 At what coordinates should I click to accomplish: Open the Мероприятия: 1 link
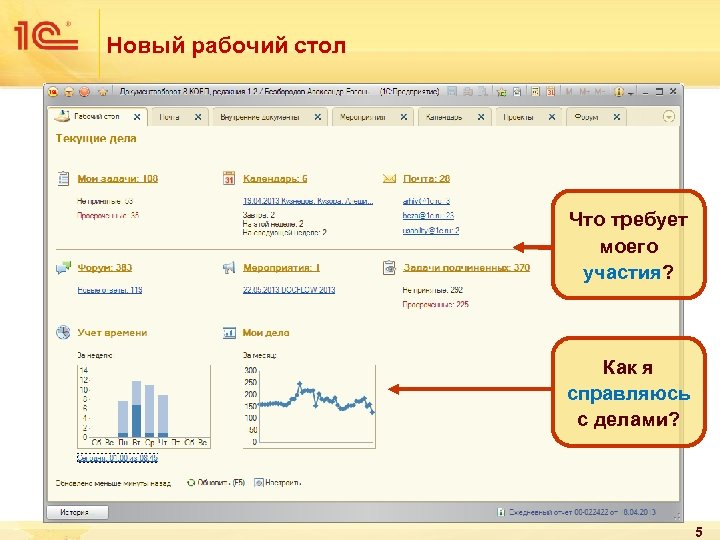pyautogui.click(x=281, y=267)
